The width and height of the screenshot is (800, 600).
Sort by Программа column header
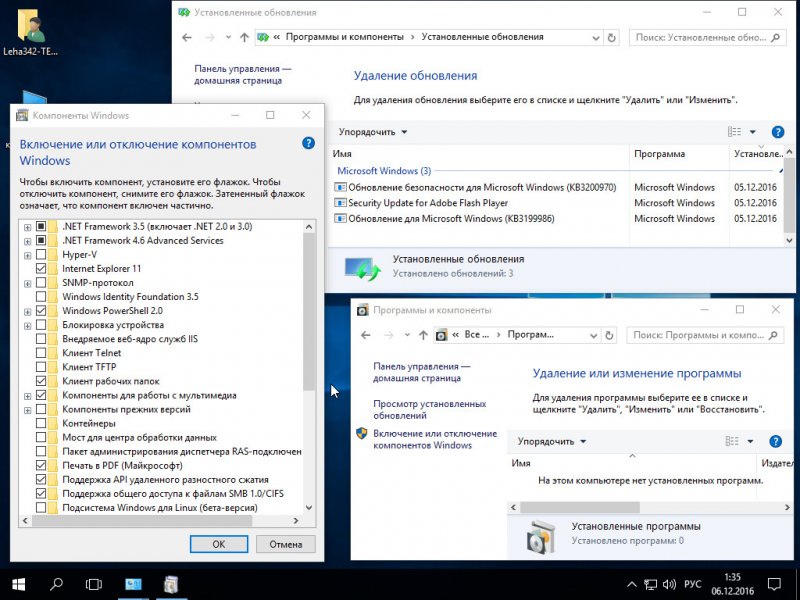pos(679,154)
